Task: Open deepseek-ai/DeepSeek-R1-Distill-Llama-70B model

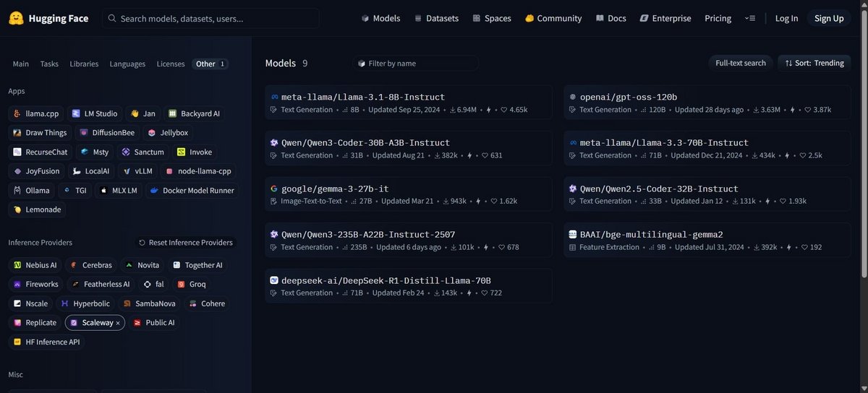Action: point(409,286)
